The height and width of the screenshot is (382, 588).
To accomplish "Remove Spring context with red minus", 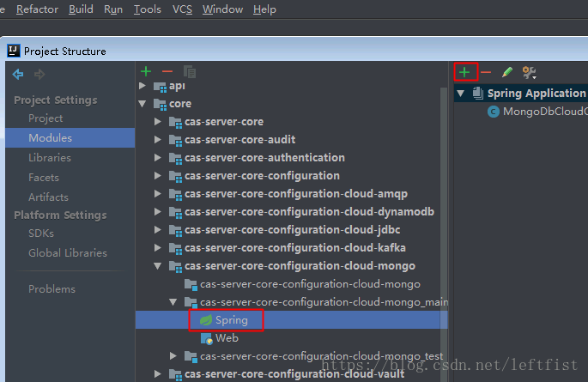I will pyautogui.click(x=486, y=72).
